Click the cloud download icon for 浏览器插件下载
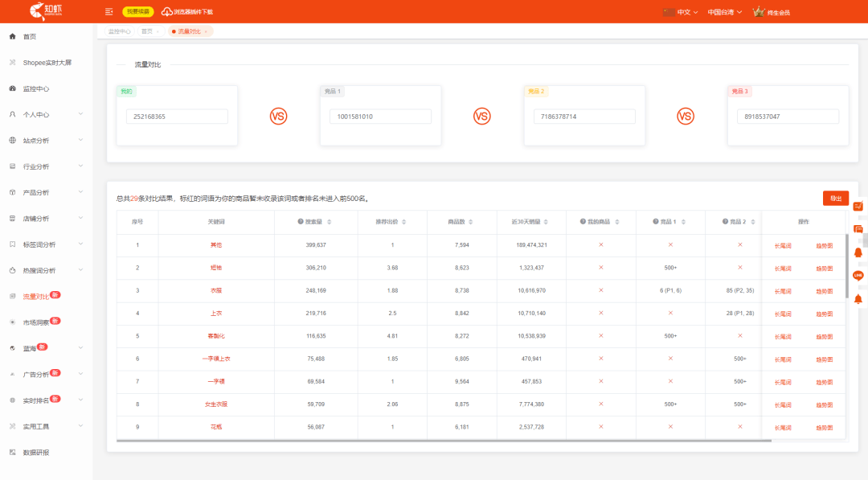This screenshot has width=868, height=480. click(166, 11)
